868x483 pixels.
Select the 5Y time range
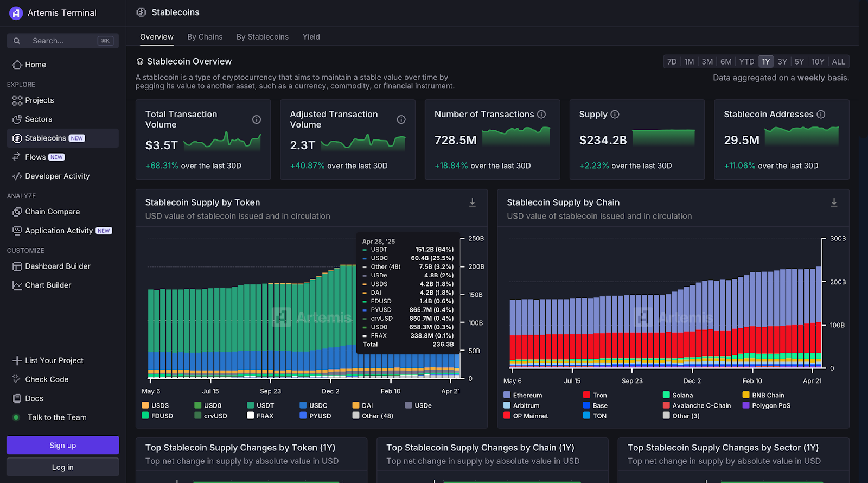[799, 62]
